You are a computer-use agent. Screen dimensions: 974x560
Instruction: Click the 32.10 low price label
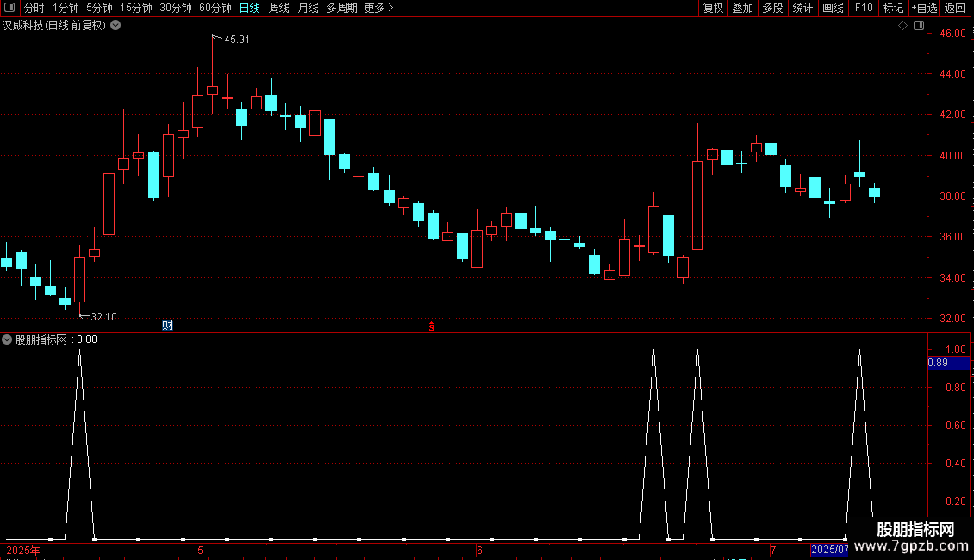click(x=103, y=317)
